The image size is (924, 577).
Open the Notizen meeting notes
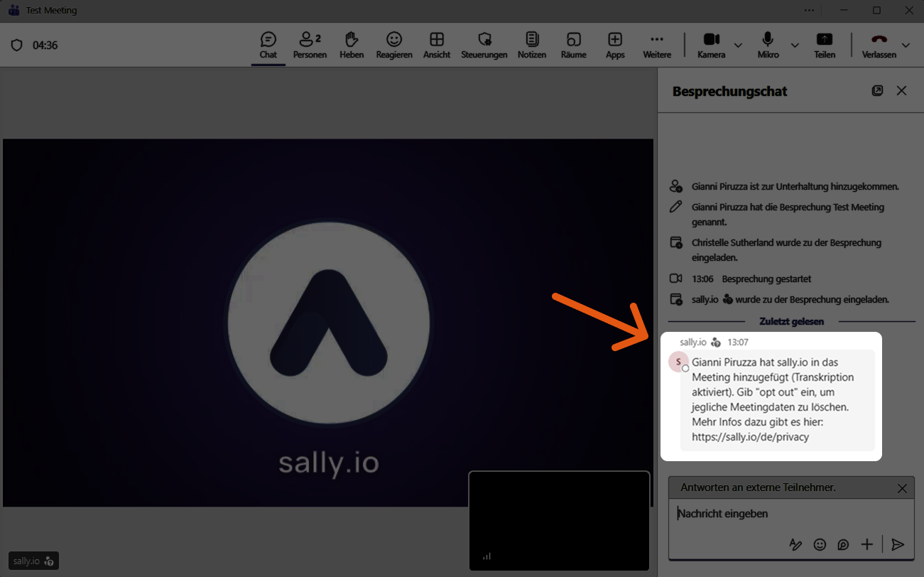click(x=532, y=45)
